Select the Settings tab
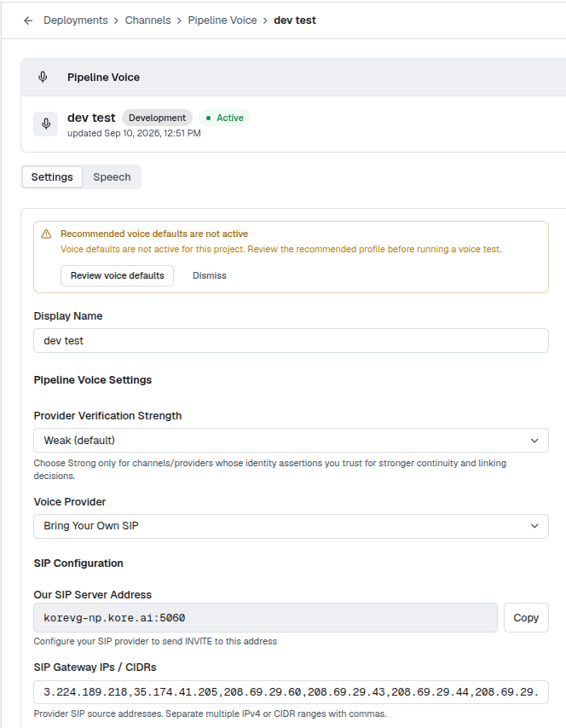Image resolution: width=566 pixels, height=728 pixels. pos(52,177)
